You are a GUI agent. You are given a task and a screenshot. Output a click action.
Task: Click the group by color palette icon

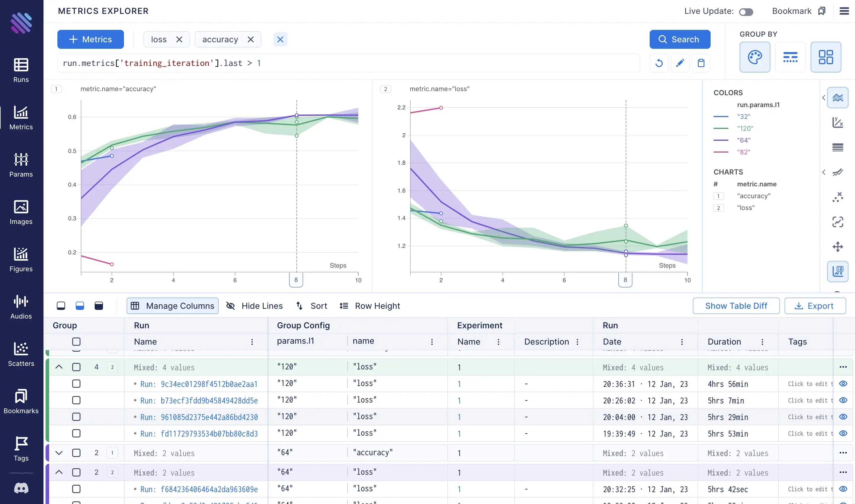[x=754, y=57]
